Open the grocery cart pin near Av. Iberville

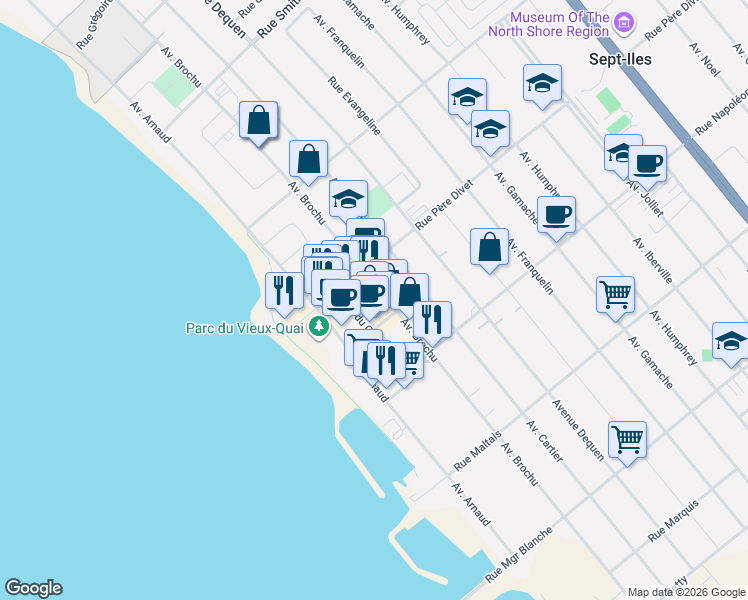tap(615, 298)
